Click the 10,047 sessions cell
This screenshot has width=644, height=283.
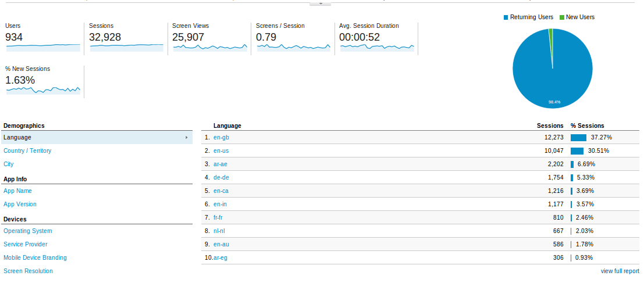point(554,151)
